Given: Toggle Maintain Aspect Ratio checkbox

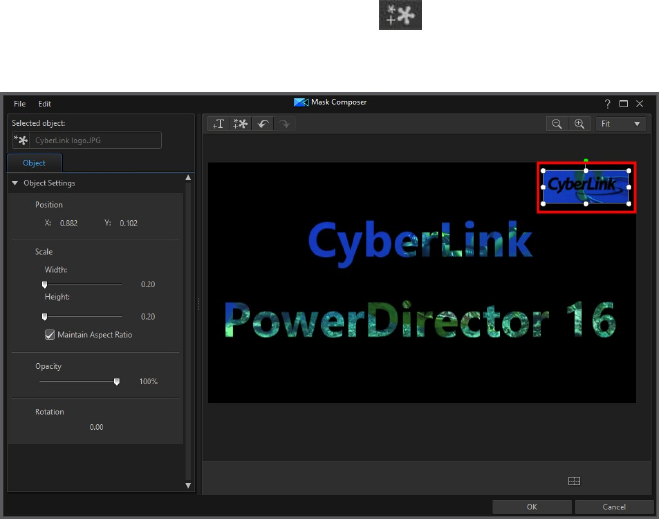Looking at the screenshot, I should (x=50, y=335).
